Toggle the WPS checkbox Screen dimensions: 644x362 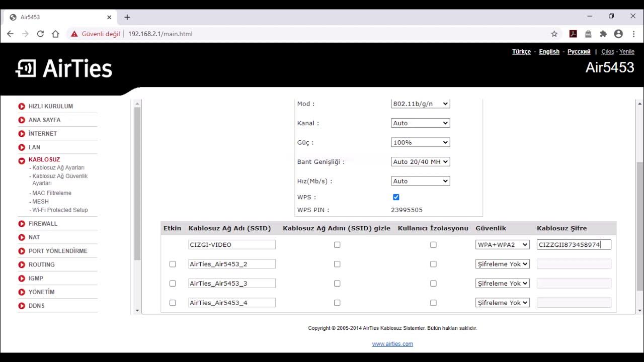[x=396, y=197]
